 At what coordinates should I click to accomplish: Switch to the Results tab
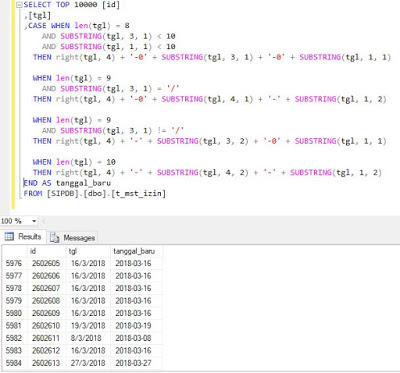point(23,237)
